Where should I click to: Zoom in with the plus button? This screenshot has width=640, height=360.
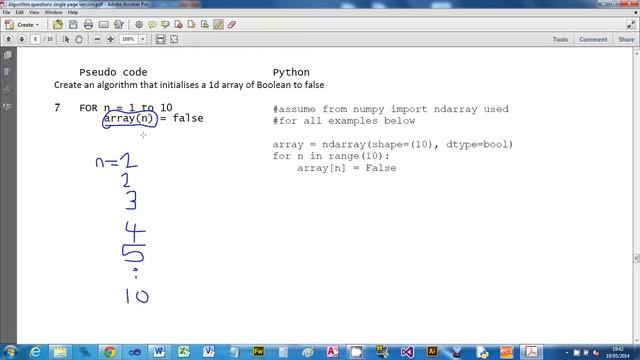pyautogui.click(x=110, y=39)
